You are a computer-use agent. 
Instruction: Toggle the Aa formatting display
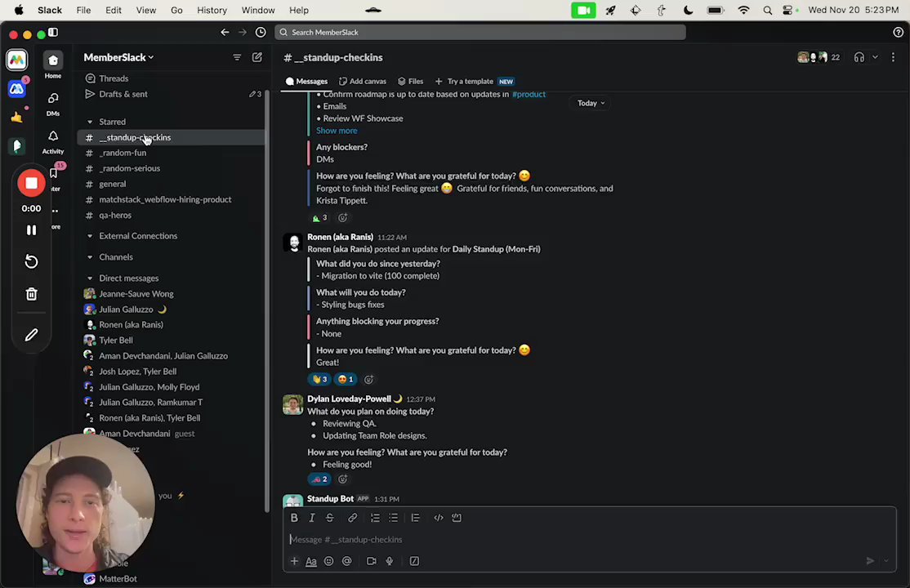click(x=311, y=561)
